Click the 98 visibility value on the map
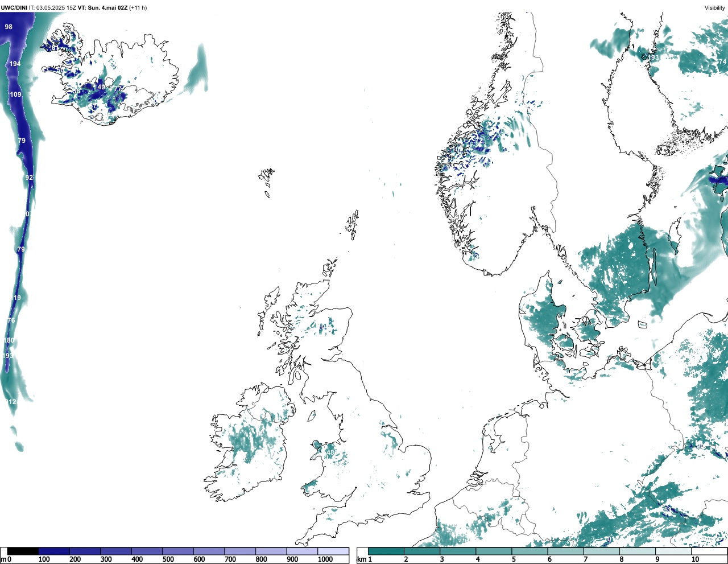This screenshot has height=564, width=728. click(9, 27)
